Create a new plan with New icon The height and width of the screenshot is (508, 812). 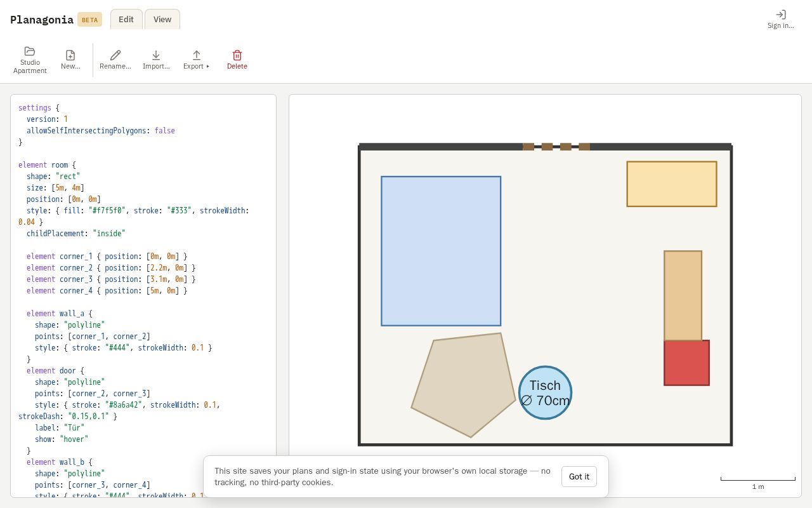click(x=70, y=60)
